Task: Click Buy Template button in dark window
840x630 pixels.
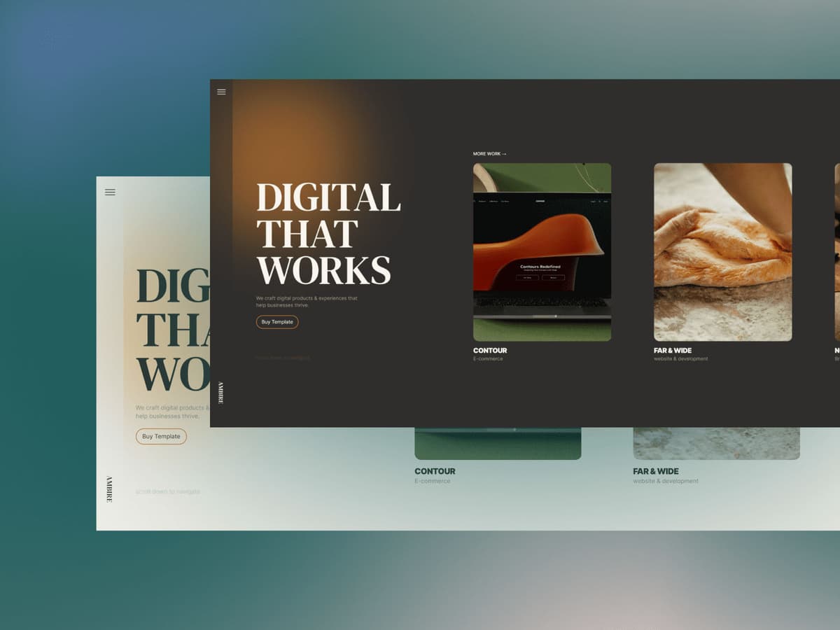Action: click(x=277, y=322)
